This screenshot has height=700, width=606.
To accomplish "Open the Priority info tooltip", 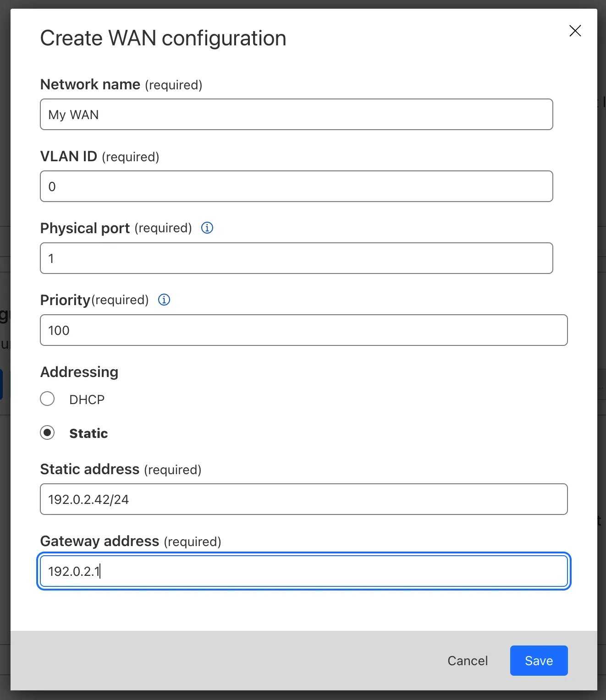I will (x=164, y=300).
